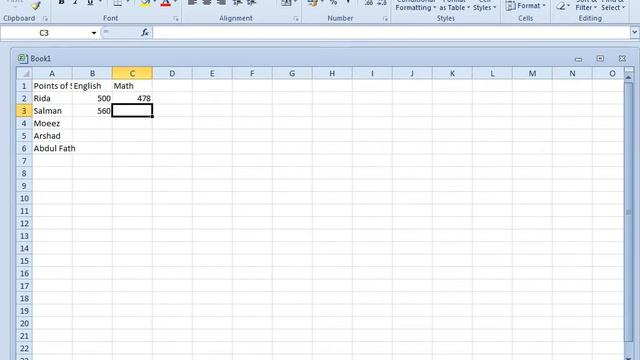Apply the red Font Color
The image size is (640, 360).
(165, 3)
